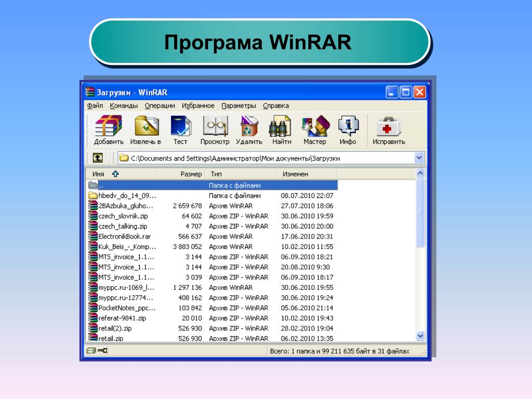Select the MTS_invoice row with size 3 039
Viewport: 532px width, 399px height.
click(x=212, y=277)
